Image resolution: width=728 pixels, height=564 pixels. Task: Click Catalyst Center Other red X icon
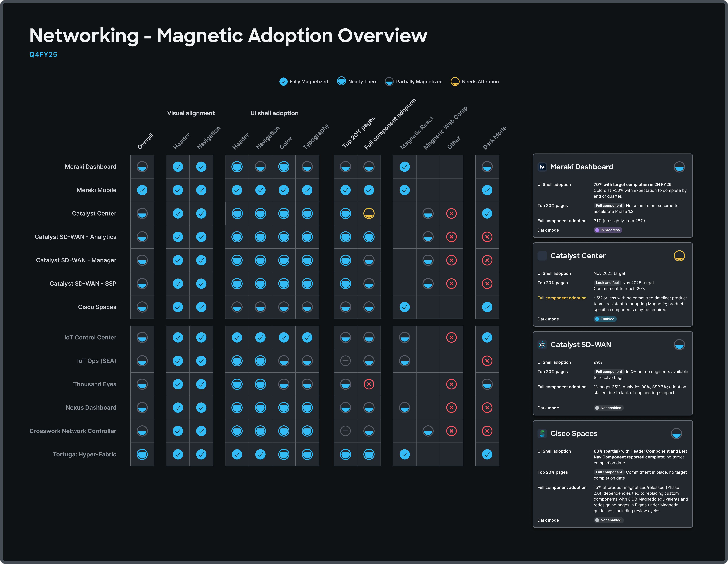tap(451, 214)
